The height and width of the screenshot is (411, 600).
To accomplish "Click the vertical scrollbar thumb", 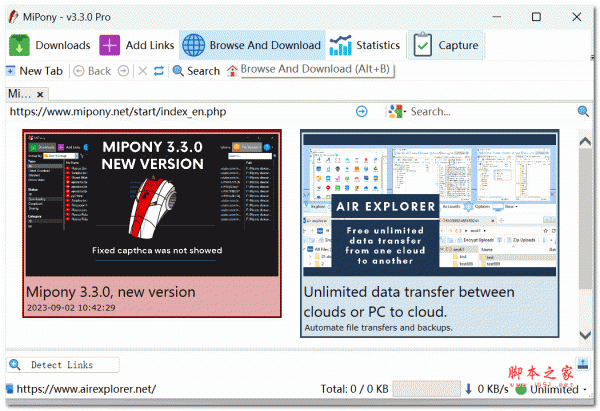I will pyautogui.click(x=585, y=219).
